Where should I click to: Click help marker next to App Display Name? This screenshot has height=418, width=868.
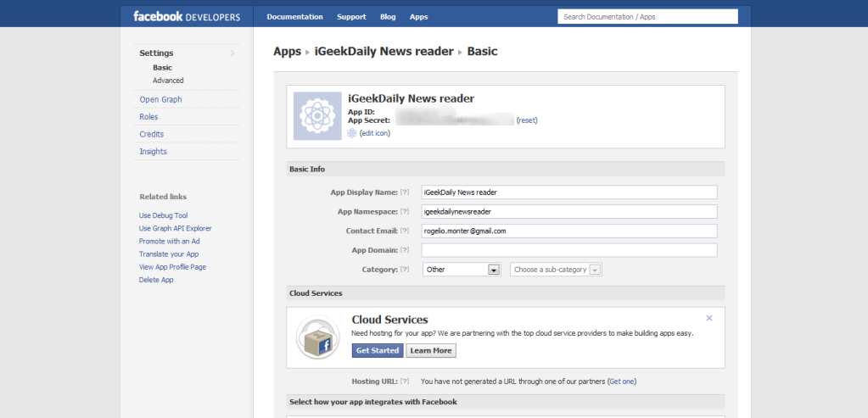tap(405, 192)
